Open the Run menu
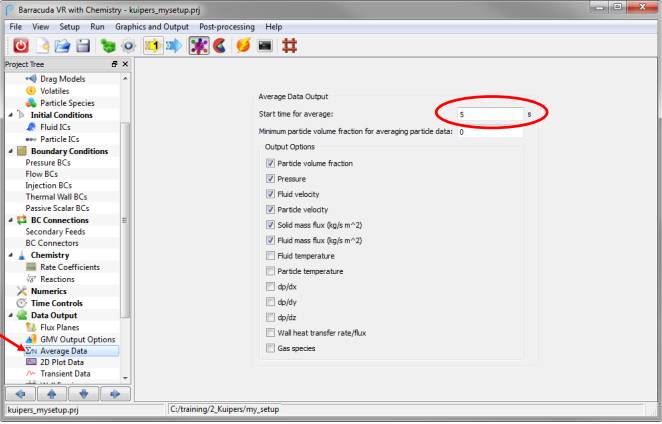The image size is (662, 424). (97, 27)
